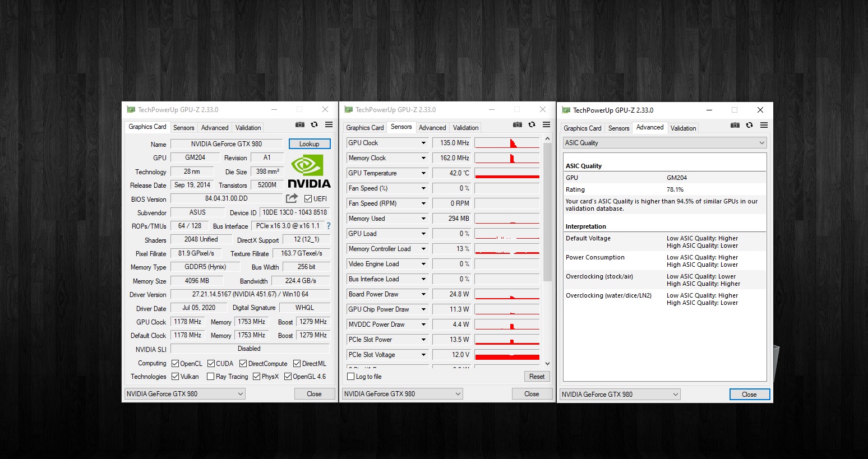This screenshot has height=459, width=868.
Task: Open GPU selector in the Advanced window
Action: [x=620, y=395]
